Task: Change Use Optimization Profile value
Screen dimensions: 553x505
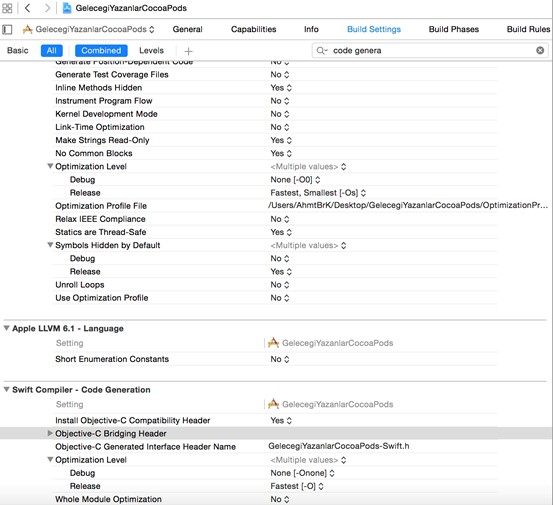Action: tap(280, 298)
